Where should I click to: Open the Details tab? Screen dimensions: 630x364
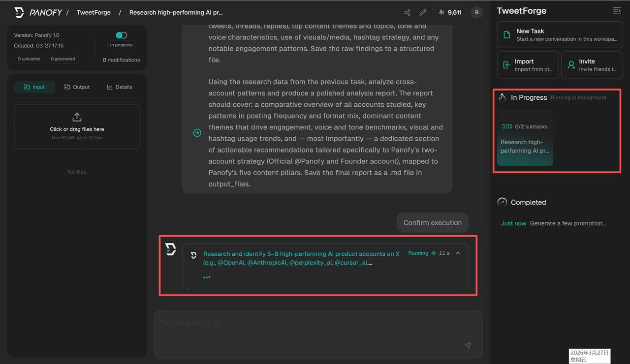click(x=120, y=87)
